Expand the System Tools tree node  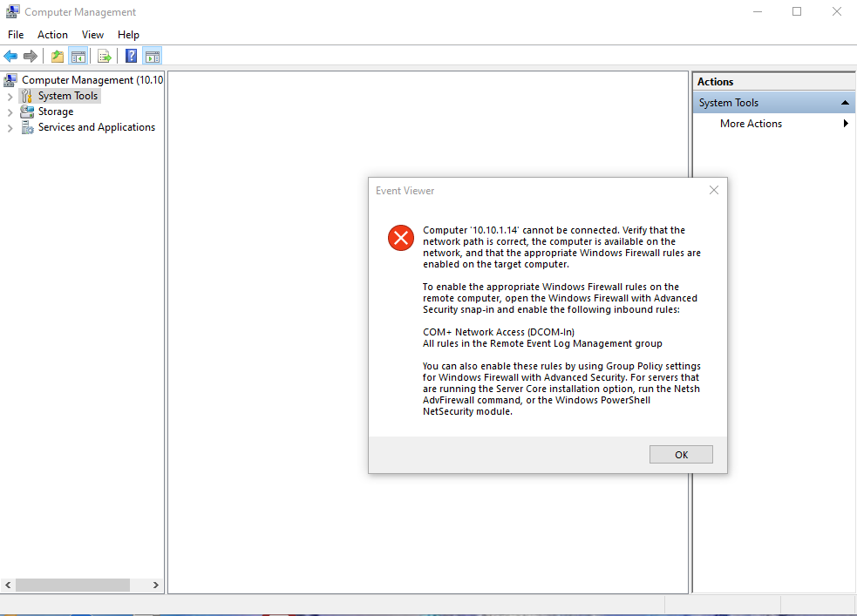(x=10, y=97)
